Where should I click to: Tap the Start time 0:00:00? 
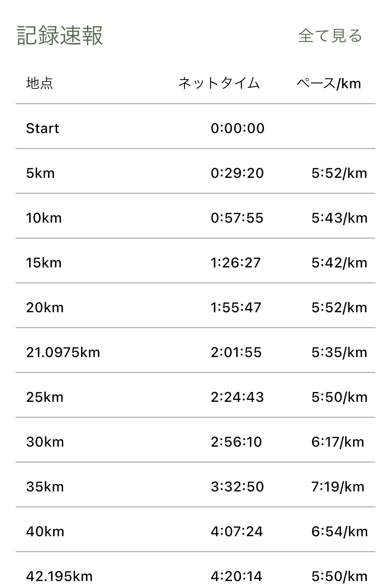pos(238,128)
